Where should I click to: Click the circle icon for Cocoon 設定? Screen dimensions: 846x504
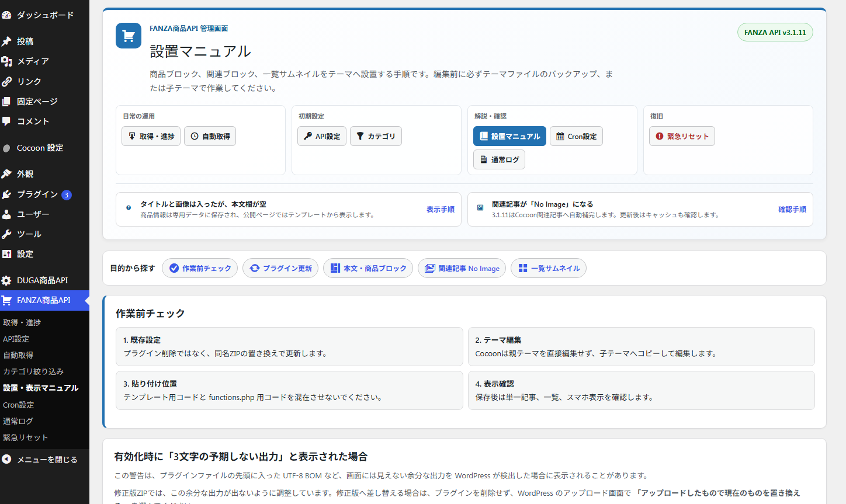[x=6, y=148]
